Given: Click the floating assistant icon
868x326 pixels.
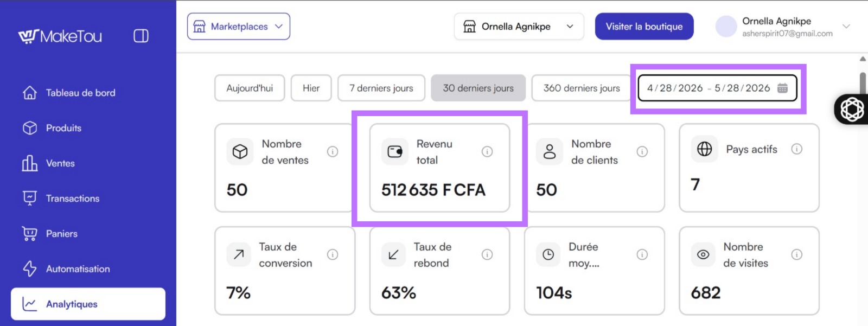Looking at the screenshot, I should (x=852, y=109).
